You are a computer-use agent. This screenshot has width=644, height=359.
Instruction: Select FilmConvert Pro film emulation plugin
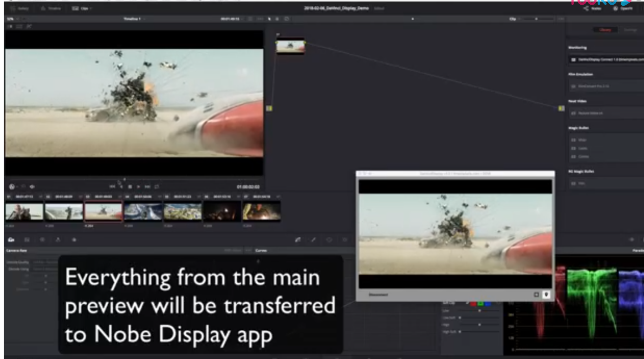[x=606, y=86]
